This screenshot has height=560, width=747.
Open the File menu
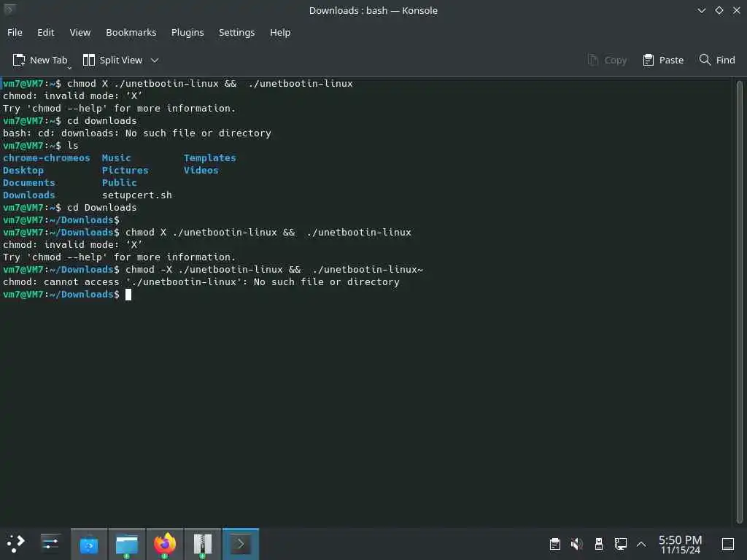pyautogui.click(x=15, y=32)
